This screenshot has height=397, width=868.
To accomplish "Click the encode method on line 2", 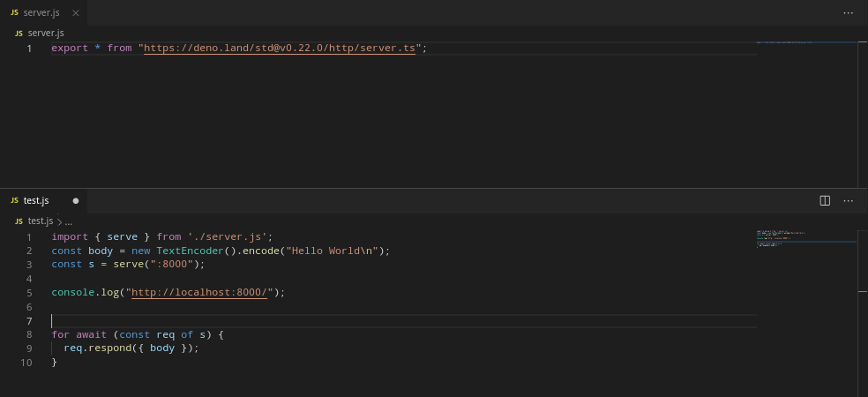I will pos(261,251).
